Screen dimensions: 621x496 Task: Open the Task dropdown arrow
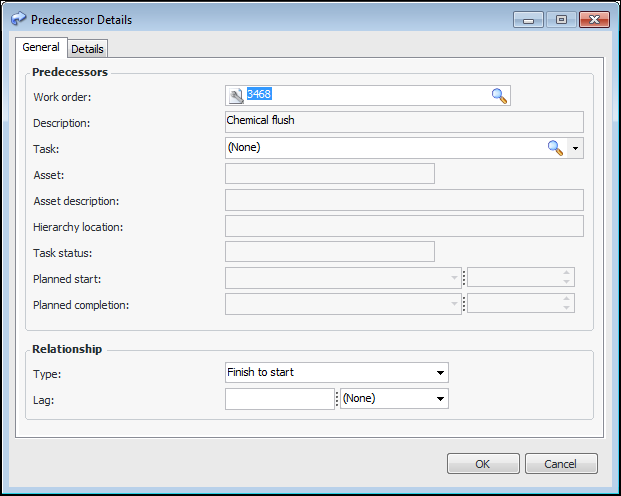pos(575,149)
